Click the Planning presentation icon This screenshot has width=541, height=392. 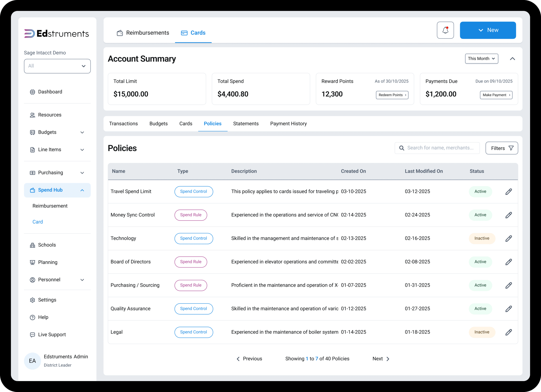(33, 262)
